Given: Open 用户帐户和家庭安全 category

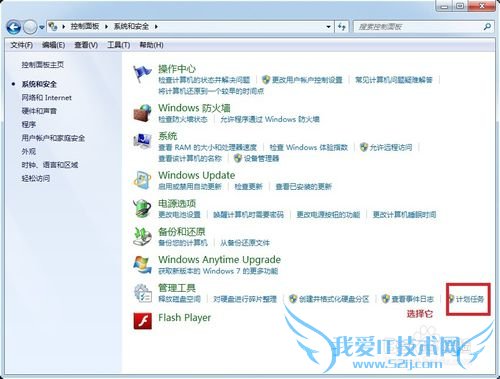Looking at the screenshot, I should 53,138.
